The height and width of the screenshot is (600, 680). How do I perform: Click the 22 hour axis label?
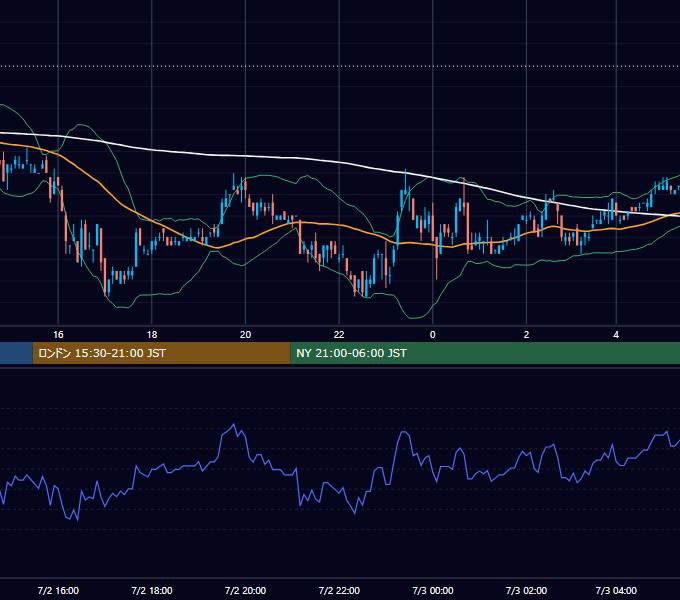pyautogui.click(x=339, y=335)
